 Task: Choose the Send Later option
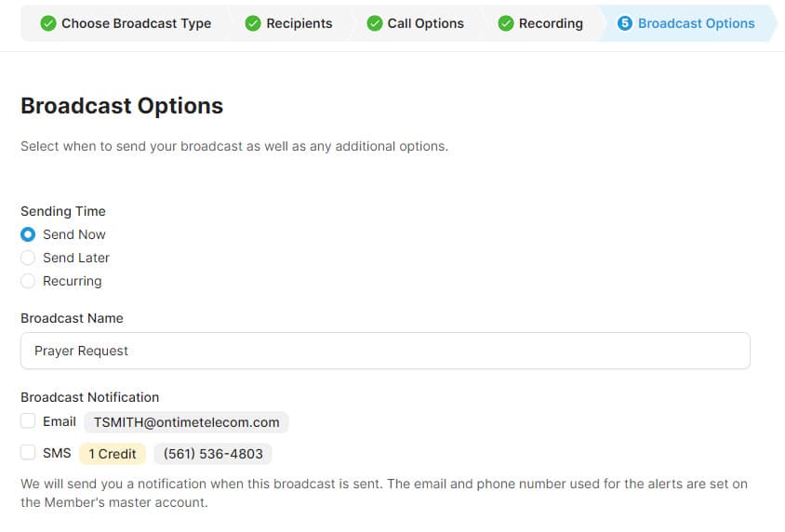point(28,258)
